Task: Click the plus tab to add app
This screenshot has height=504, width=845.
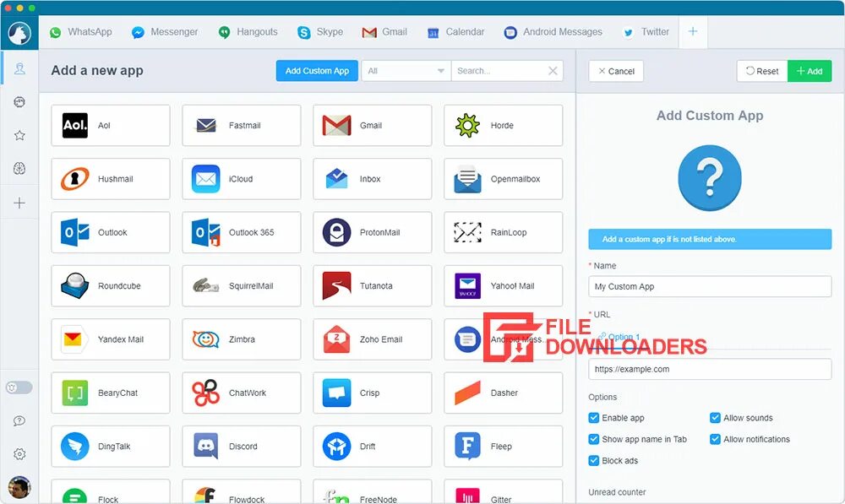Action: tap(693, 31)
